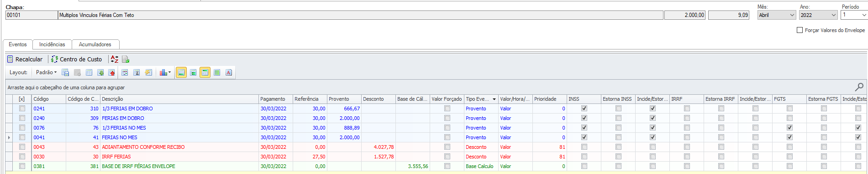Click the green indented rows grid icon

[x=193, y=72]
